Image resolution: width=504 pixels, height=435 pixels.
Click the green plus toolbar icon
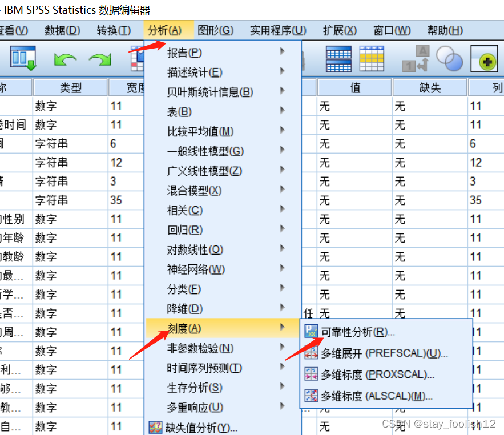click(x=485, y=59)
